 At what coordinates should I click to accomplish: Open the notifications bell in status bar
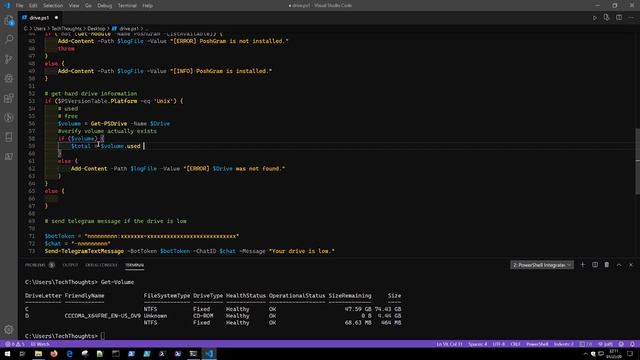pos(632,344)
